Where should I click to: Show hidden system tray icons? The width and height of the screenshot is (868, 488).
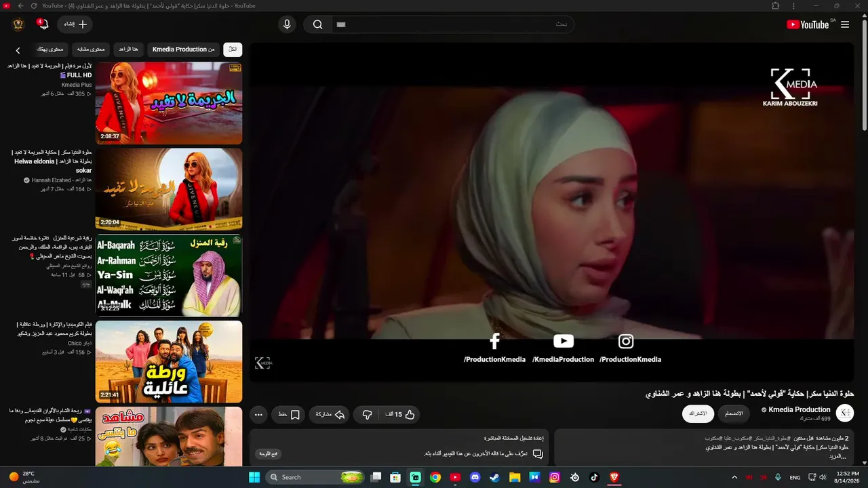pyautogui.click(x=734, y=477)
